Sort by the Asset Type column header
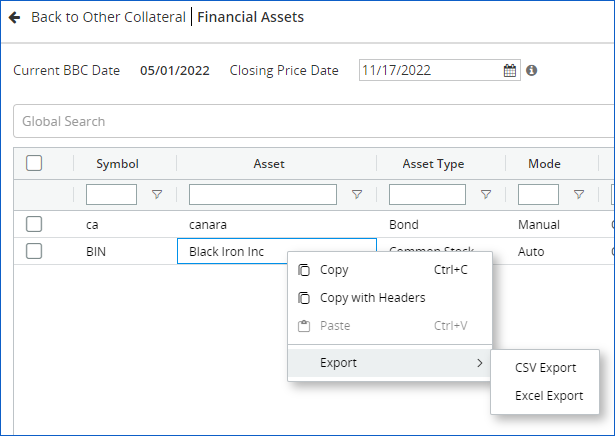Screen dimensions: 615x436 pos(433,164)
